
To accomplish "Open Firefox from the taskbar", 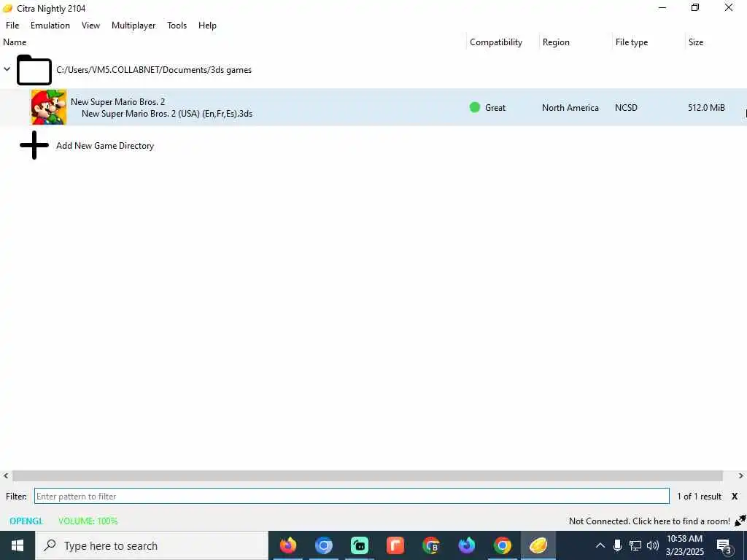I will 287,545.
